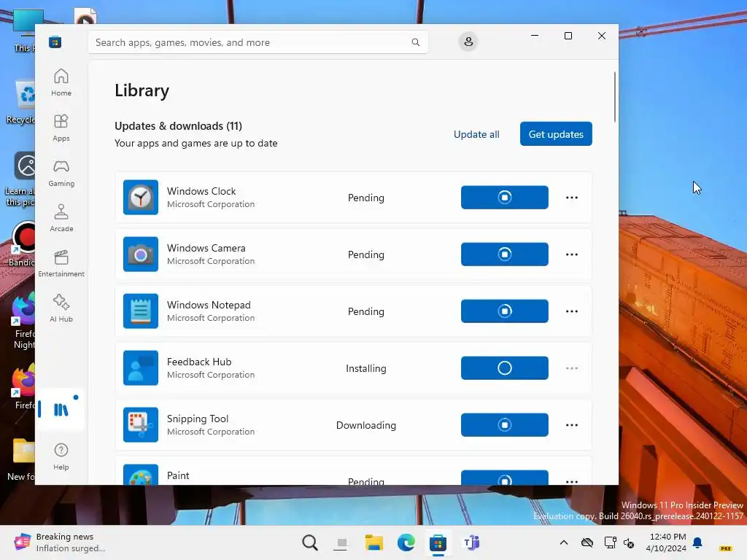Open the Breaking news widget

(x=60, y=542)
